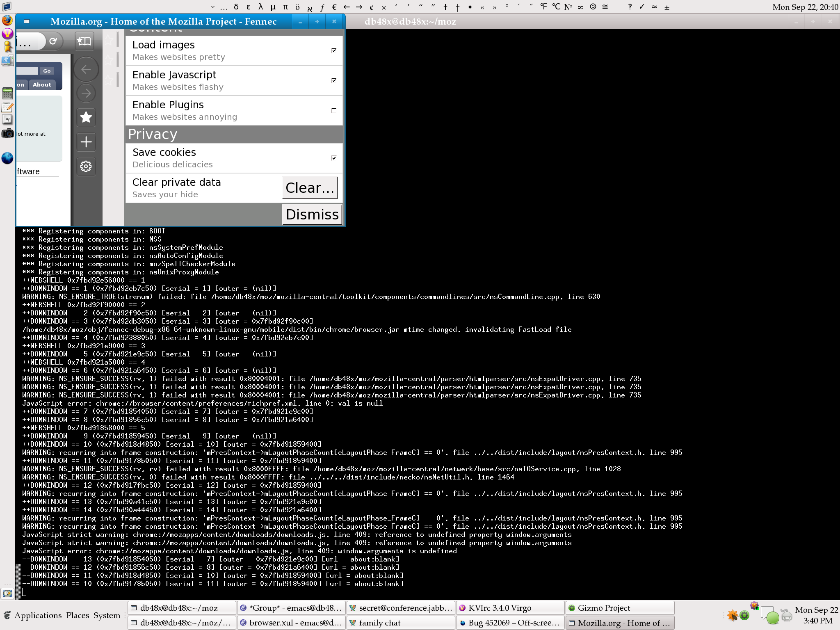Click the top panel clock Mon Sep 22, 20:40
Viewport: 840px width, 630px height.
[805, 7]
